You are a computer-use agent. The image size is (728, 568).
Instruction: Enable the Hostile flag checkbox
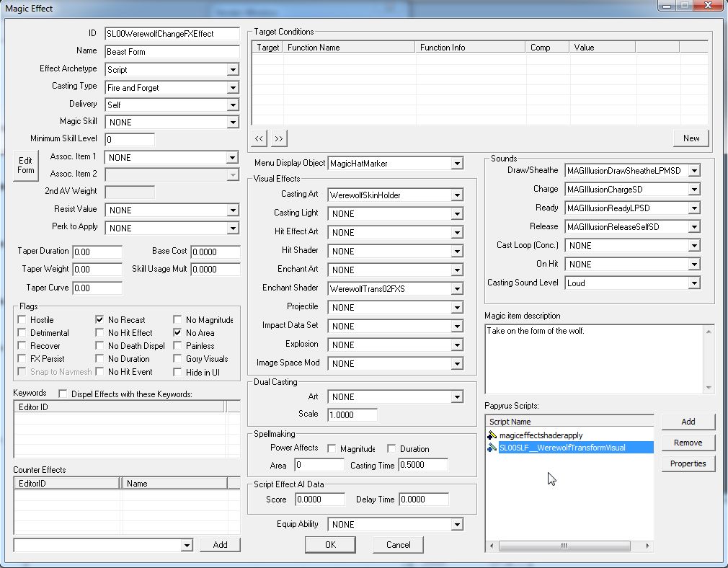tap(22, 320)
